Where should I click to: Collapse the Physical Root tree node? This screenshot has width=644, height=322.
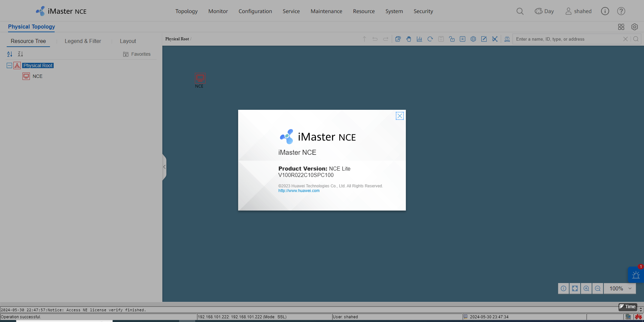coord(9,65)
